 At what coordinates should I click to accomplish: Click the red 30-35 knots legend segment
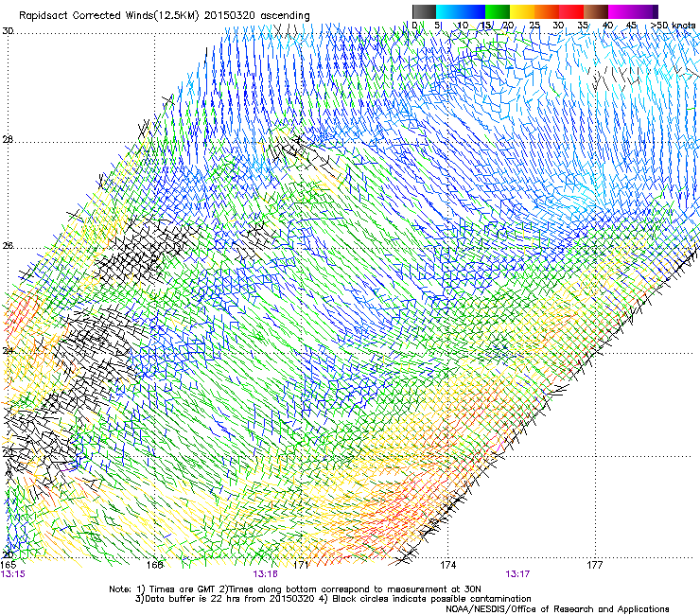[571, 11]
